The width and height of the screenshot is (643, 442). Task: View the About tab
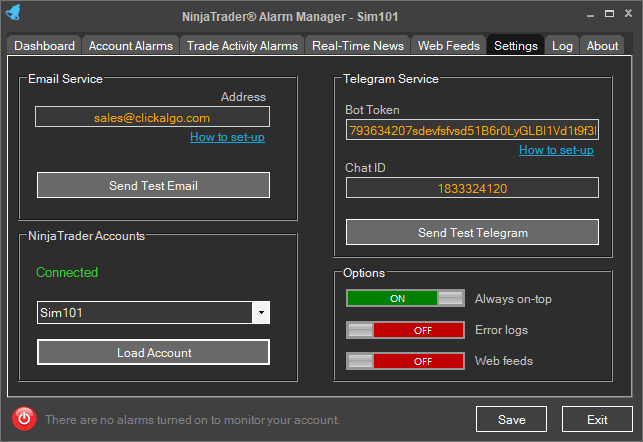[602, 46]
